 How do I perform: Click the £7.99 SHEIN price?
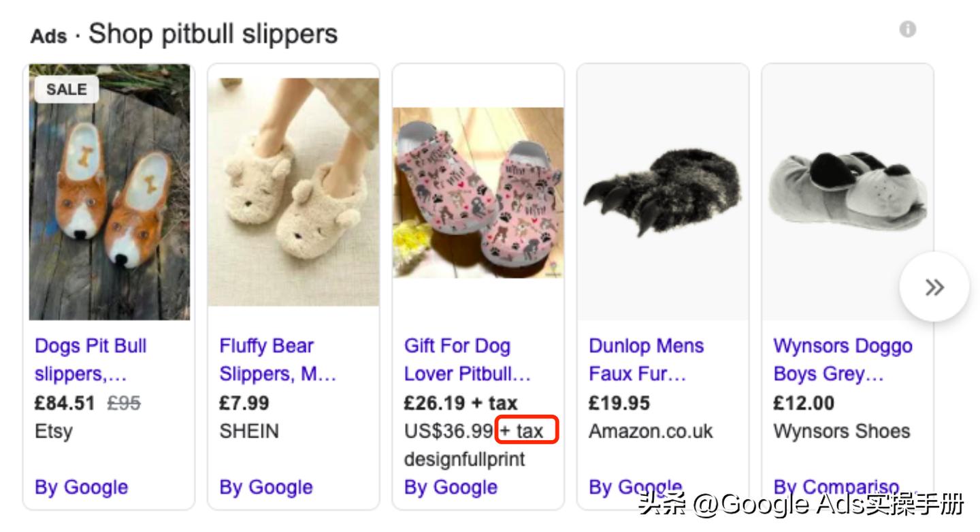click(x=244, y=403)
